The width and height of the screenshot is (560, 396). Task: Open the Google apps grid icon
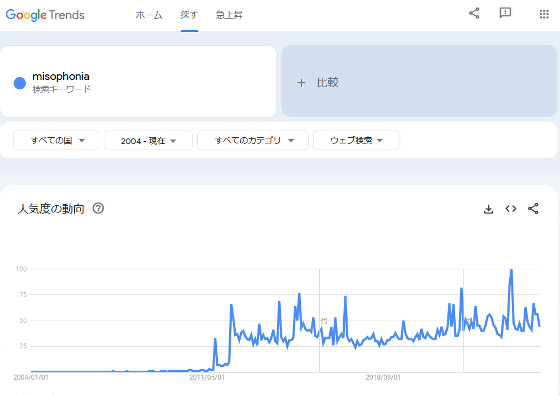point(544,14)
